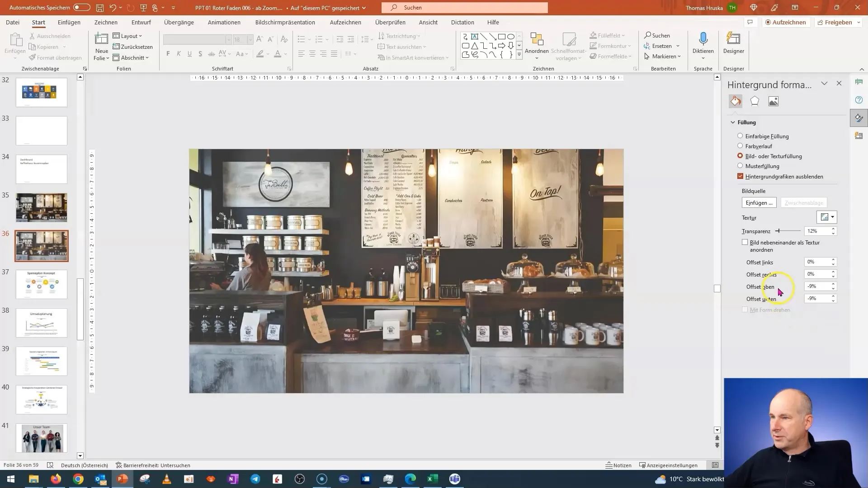The image size is (868, 488).
Task: Open Google Chrome from taskbar
Action: (x=78, y=479)
